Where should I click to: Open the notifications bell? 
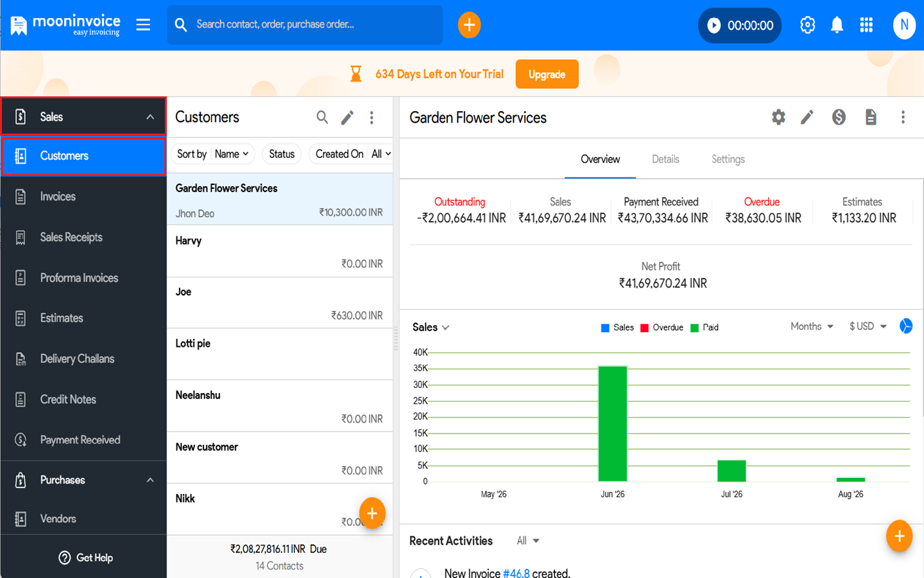(837, 25)
